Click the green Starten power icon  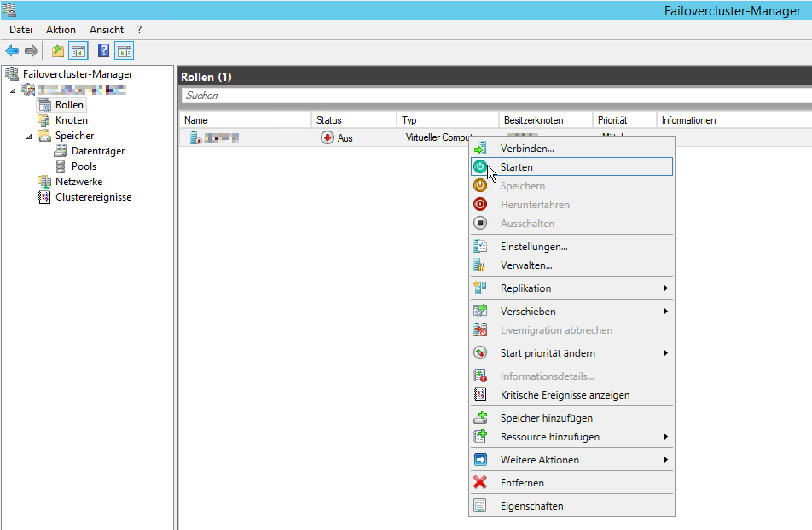click(480, 167)
